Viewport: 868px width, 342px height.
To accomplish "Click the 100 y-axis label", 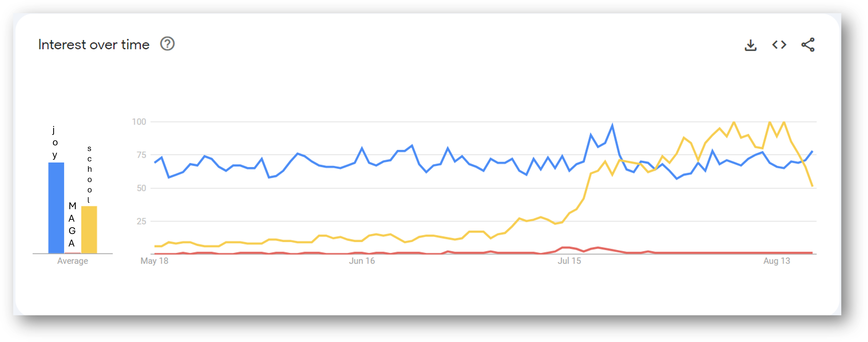I will click(139, 122).
